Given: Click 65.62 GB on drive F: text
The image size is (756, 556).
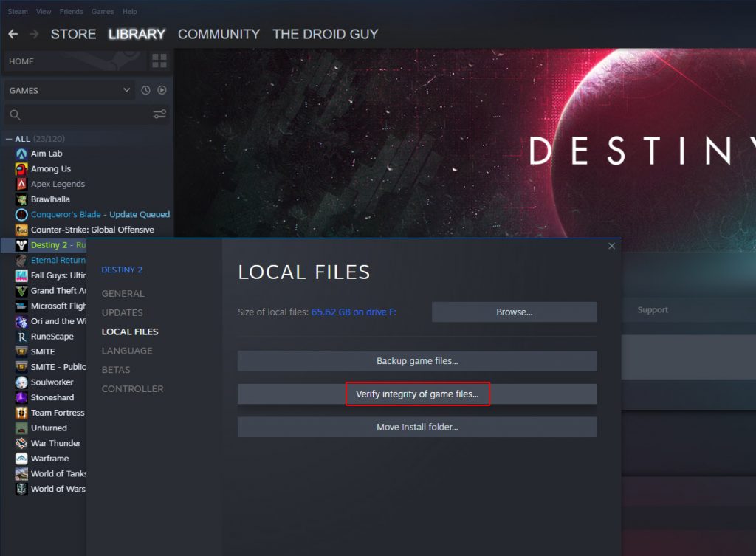Looking at the screenshot, I should [x=354, y=312].
